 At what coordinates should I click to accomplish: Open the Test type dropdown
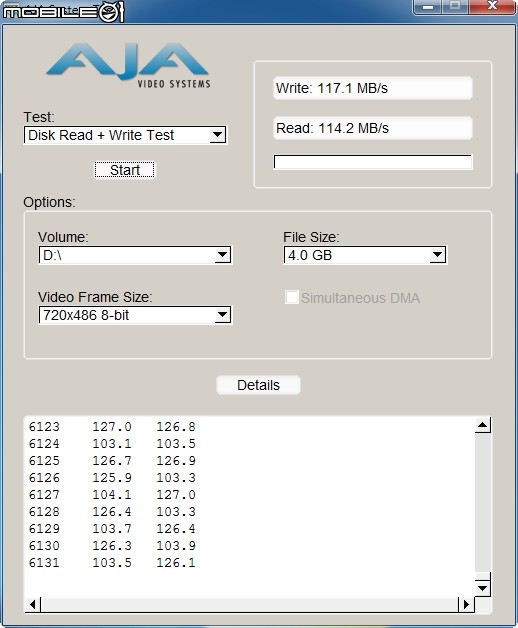[x=125, y=135]
